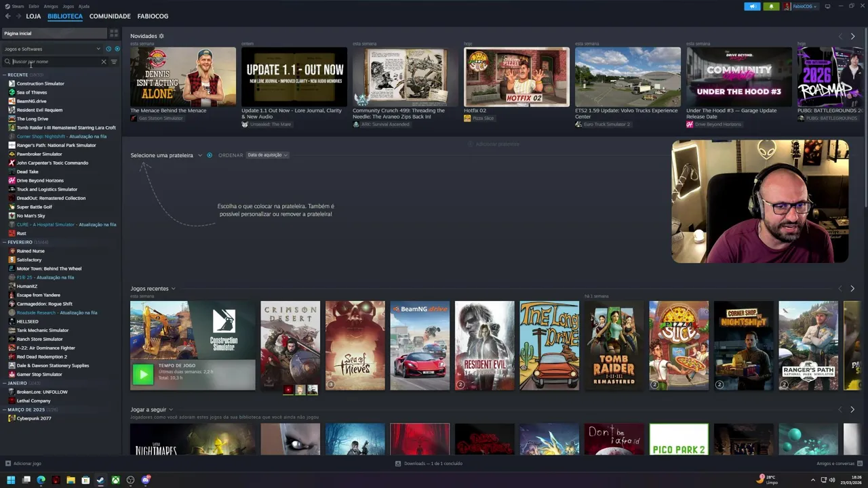Open the Ajuda menu
The image size is (868, 488).
(84, 6)
